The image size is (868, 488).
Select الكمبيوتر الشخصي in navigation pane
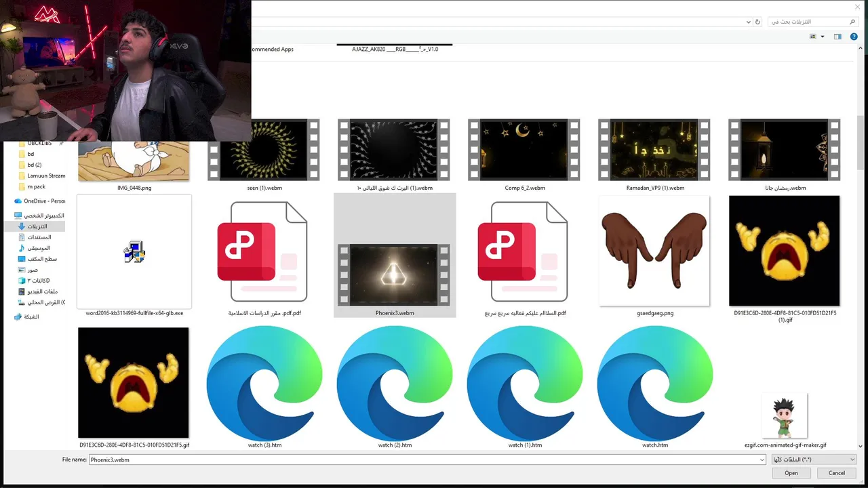point(39,216)
